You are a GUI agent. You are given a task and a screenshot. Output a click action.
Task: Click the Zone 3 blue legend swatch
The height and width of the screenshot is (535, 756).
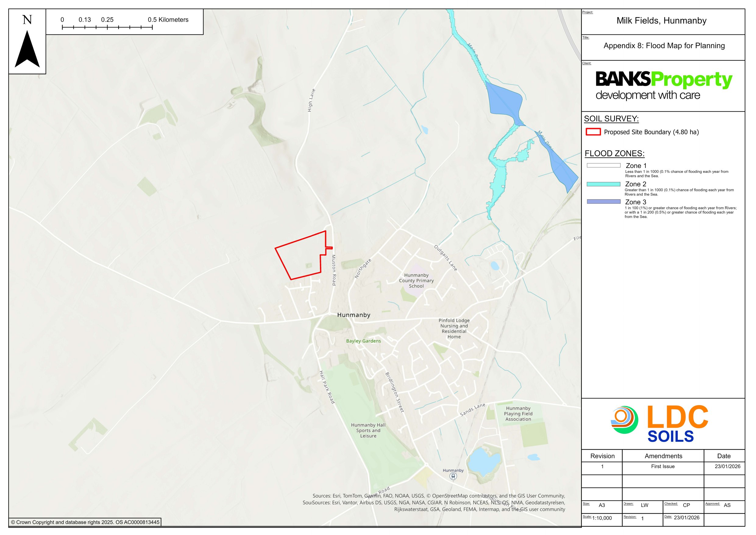(603, 202)
